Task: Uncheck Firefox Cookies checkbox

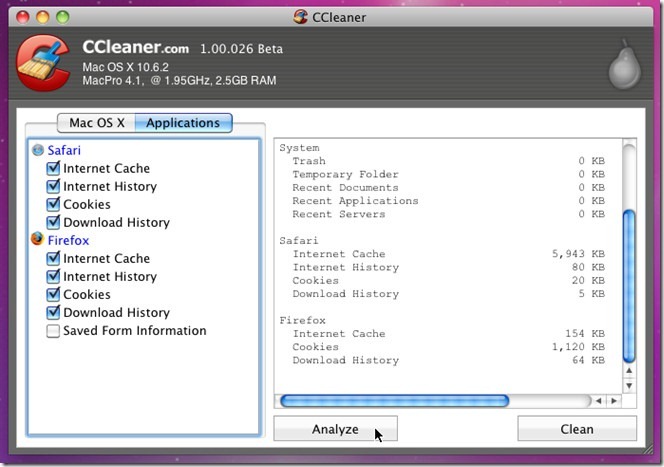Action: [53, 294]
